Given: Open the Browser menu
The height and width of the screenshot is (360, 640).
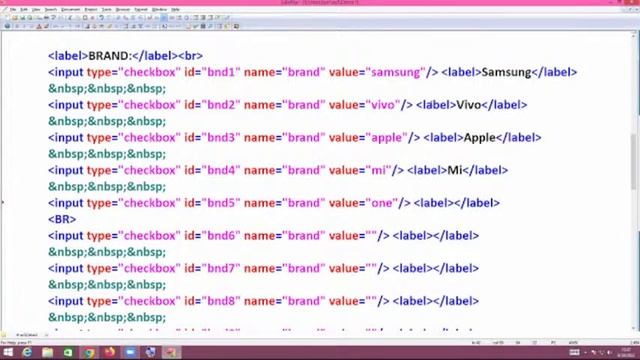Looking at the screenshot, I should (x=122, y=9).
